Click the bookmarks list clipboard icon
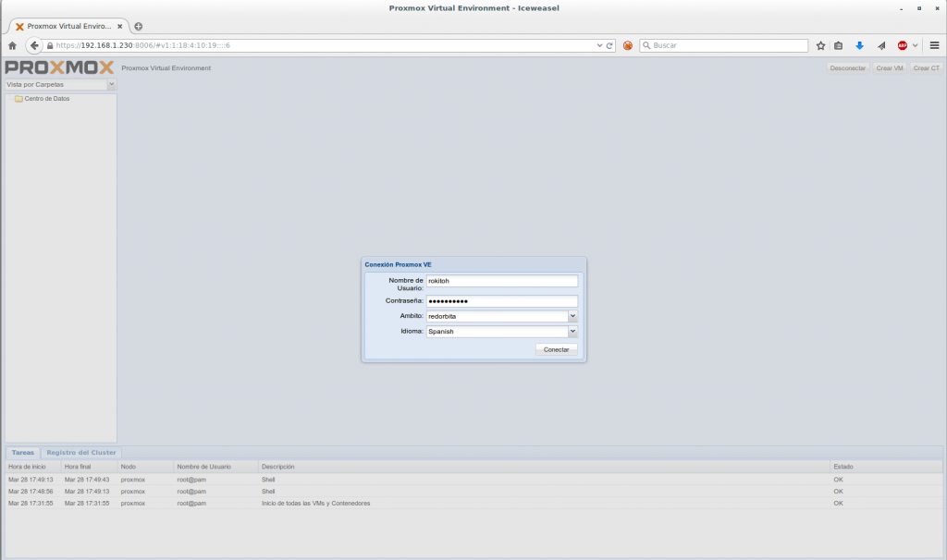 [x=839, y=45]
